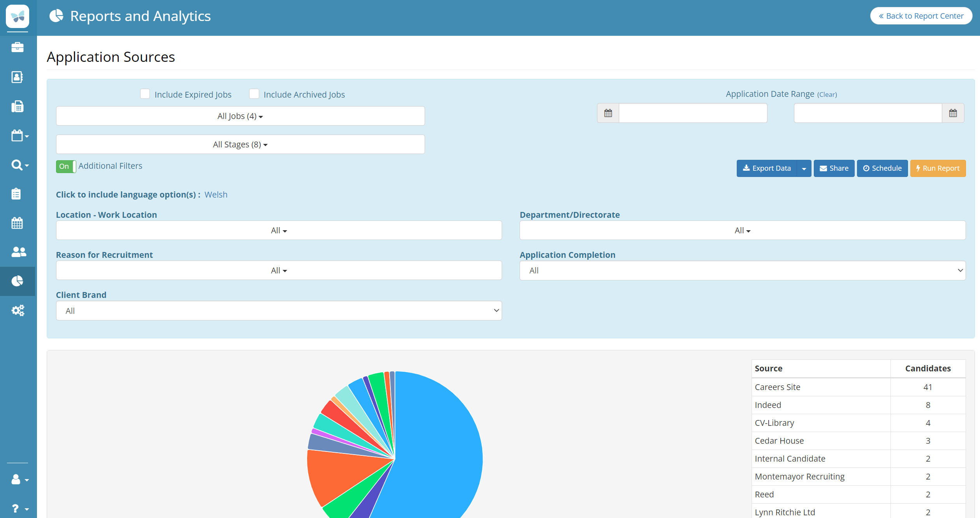Click the Run Report button
Viewport: 980px width, 518px height.
pyautogui.click(x=938, y=168)
